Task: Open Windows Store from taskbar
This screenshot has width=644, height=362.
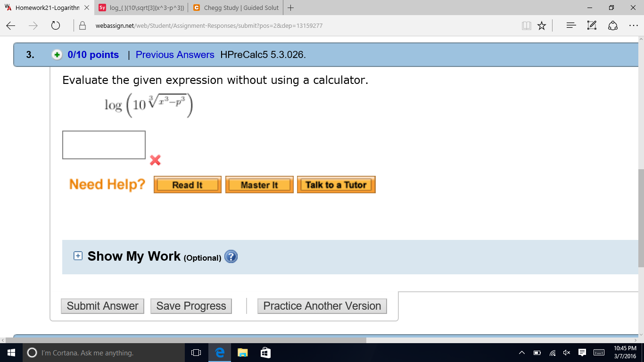Action: click(x=265, y=353)
